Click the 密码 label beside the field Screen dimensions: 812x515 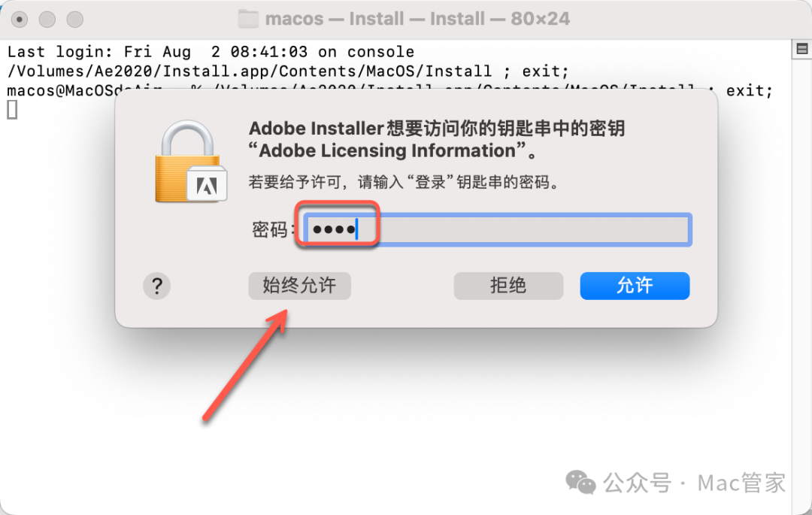coord(269,229)
